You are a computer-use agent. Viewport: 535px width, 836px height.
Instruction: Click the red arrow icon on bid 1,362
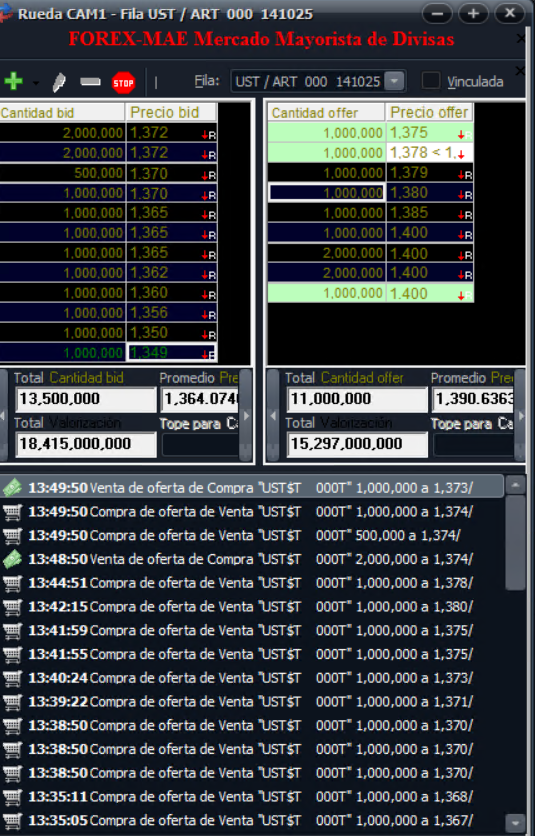point(205,275)
